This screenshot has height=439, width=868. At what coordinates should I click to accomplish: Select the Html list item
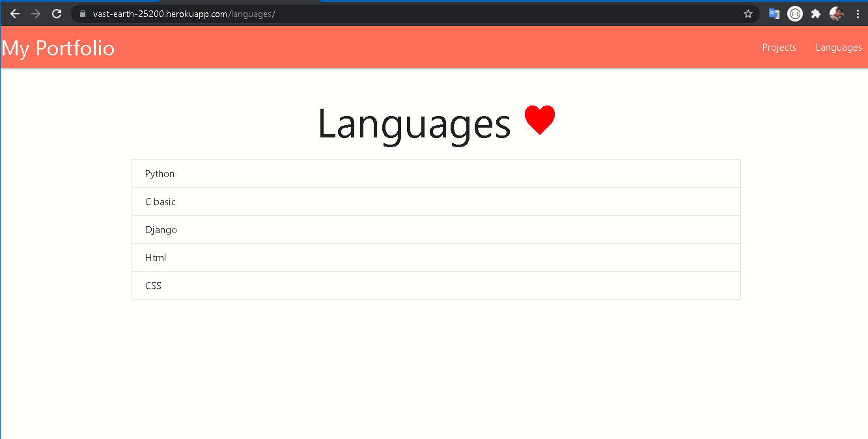(436, 257)
